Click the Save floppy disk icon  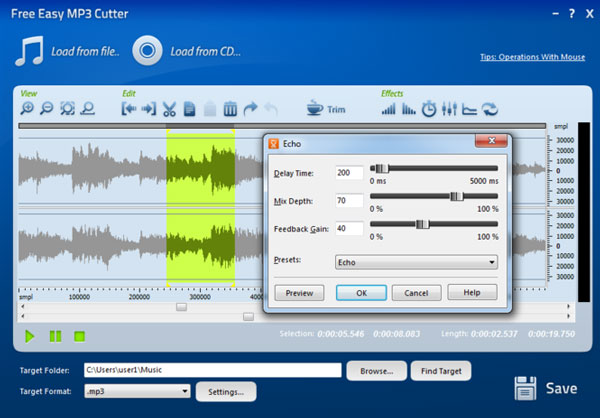pos(525,388)
